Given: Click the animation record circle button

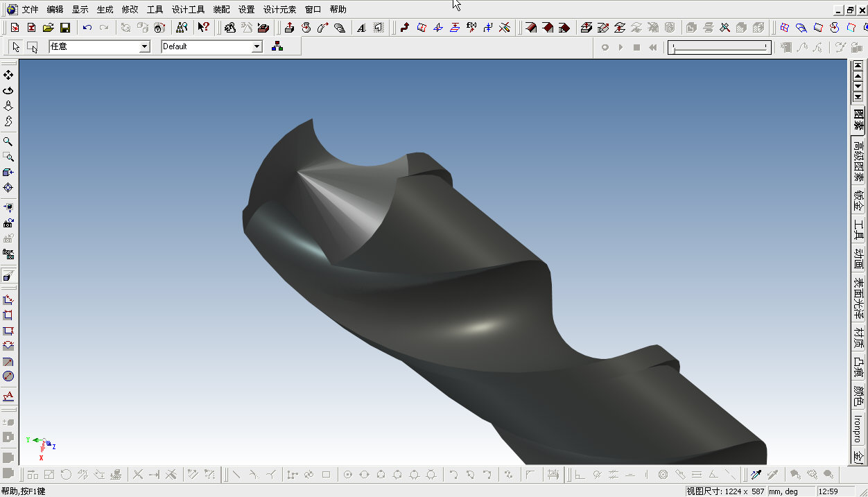Looking at the screenshot, I should pos(605,47).
